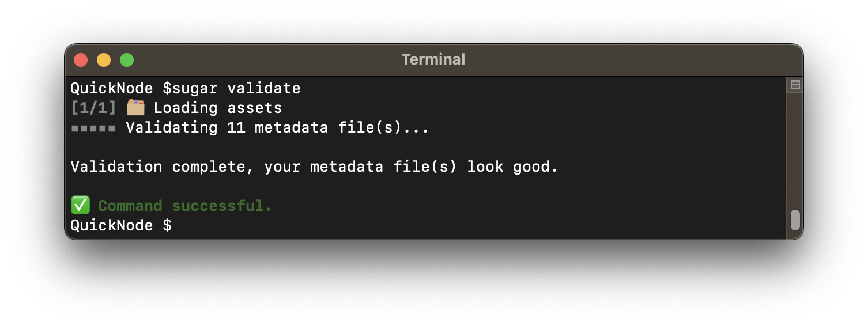The width and height of the screenshot is (868, 325).
Task: Click the package box emoji
Action: pyautogui.click(x=135, y=107)
